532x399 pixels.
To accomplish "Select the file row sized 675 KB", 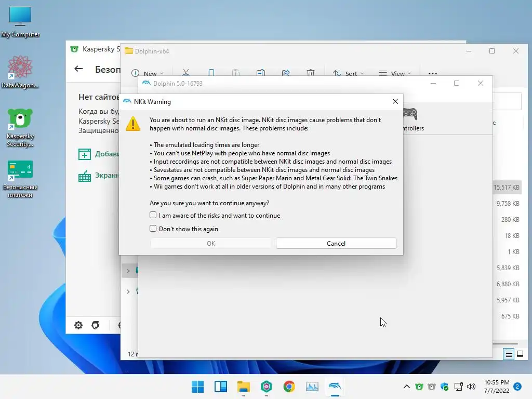I will pyautogui.click(x=507, y=316).
